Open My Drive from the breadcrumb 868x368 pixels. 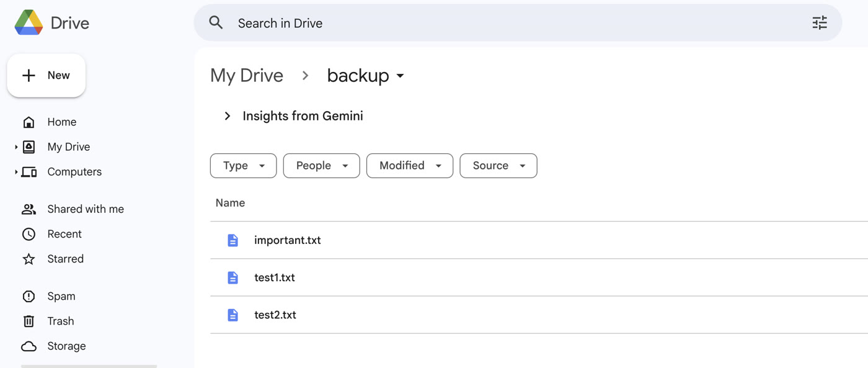(x=247, y=75)
